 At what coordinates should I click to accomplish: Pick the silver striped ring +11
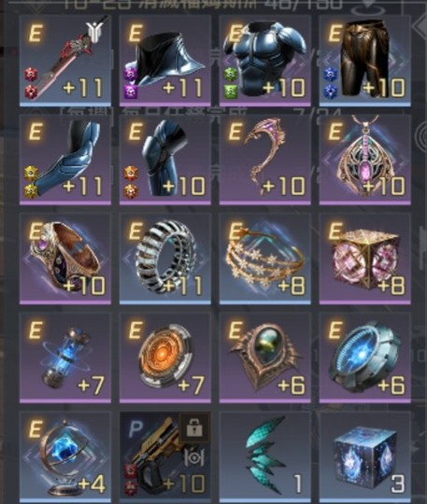click(165, 259)
